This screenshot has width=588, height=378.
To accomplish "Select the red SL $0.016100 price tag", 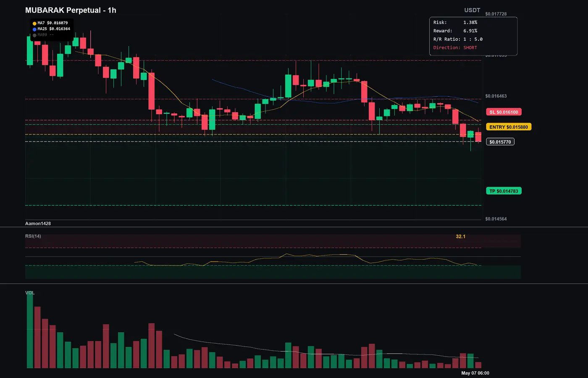I will (x=504, y=112).
